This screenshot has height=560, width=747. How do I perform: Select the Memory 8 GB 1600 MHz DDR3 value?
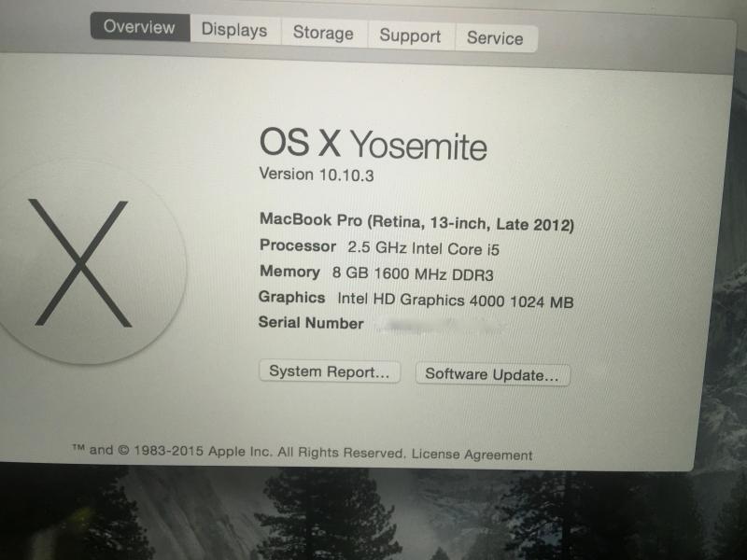click(413, 273)
